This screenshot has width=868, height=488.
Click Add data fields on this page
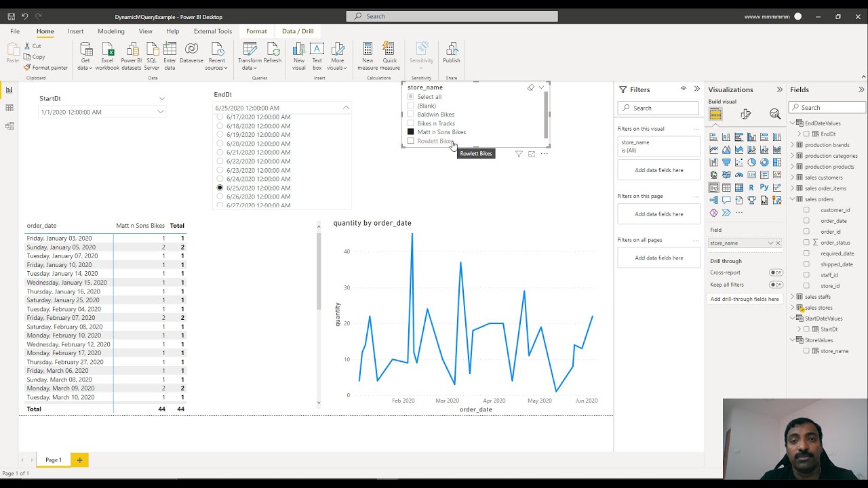659,214
